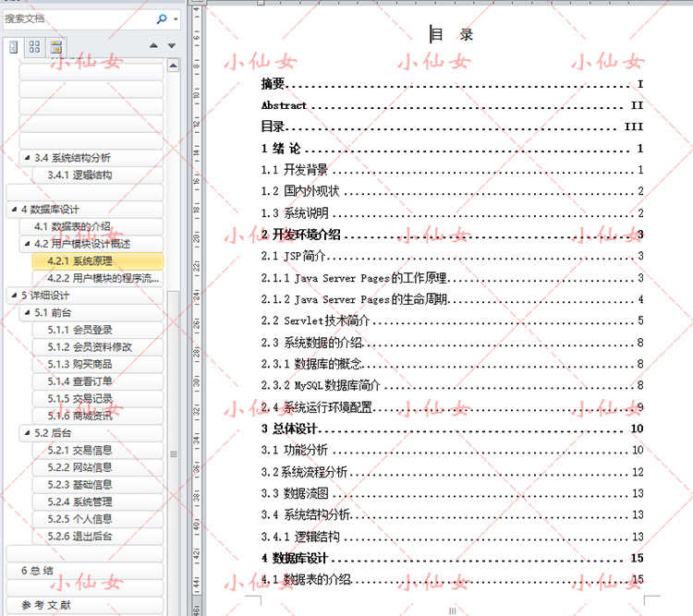Click the vertical ruler beside the page
Image resolution: width=693 pixels, height=616 pixels.
point(196,309)
